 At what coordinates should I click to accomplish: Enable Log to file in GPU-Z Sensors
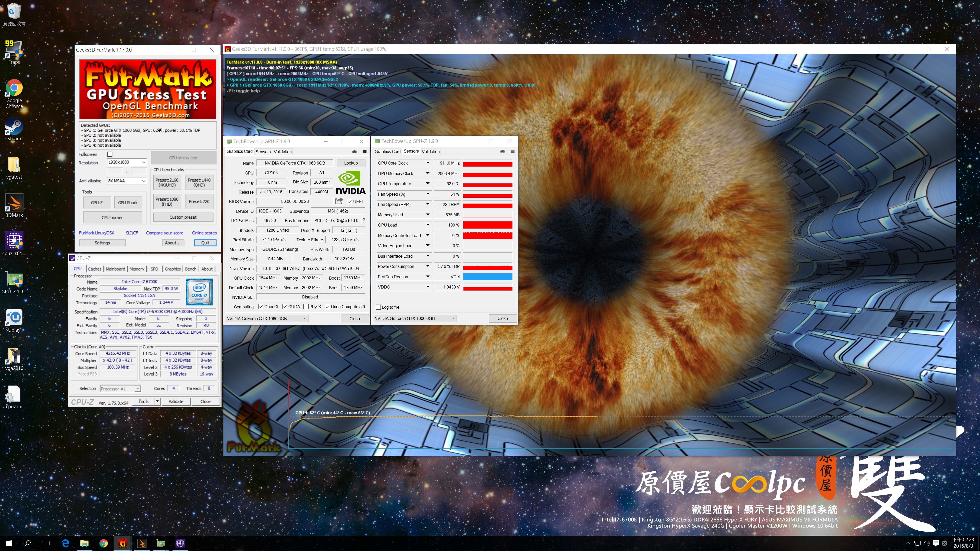pos(378,307)
